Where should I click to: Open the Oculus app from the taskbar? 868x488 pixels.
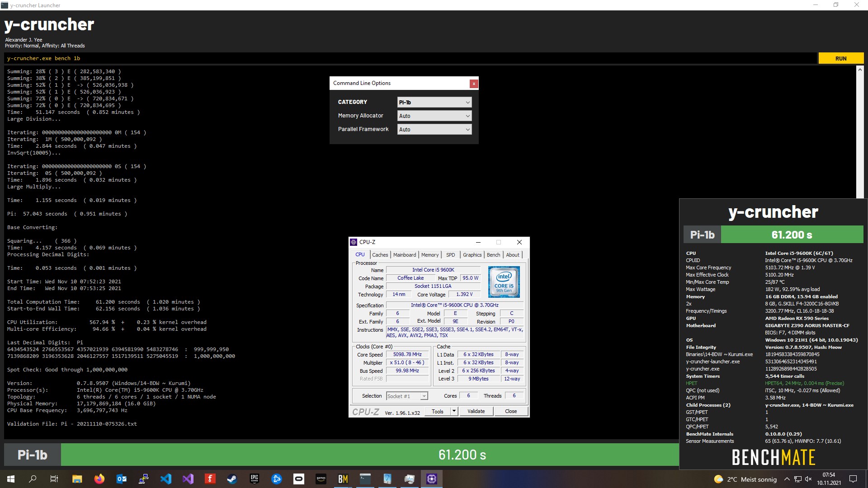tap(299, 479)
